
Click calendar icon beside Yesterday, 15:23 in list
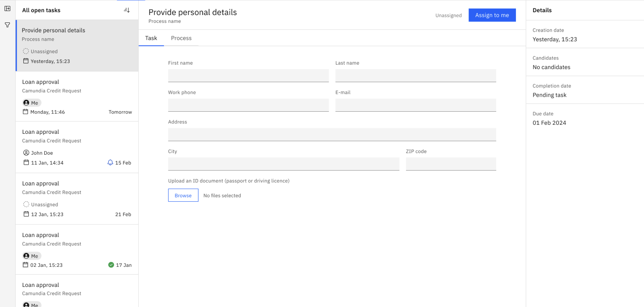26,61
